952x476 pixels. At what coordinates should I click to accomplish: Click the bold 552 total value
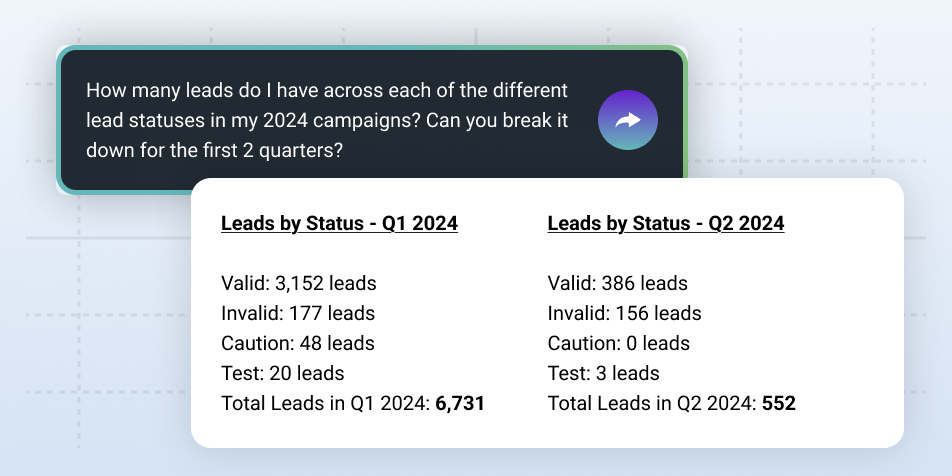(778, 403)
